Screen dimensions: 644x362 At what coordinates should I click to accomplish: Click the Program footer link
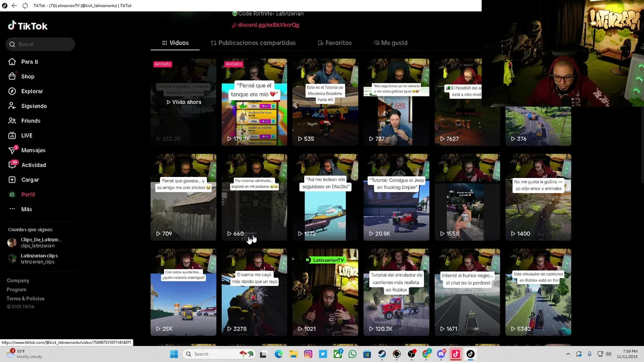(17, 290)
